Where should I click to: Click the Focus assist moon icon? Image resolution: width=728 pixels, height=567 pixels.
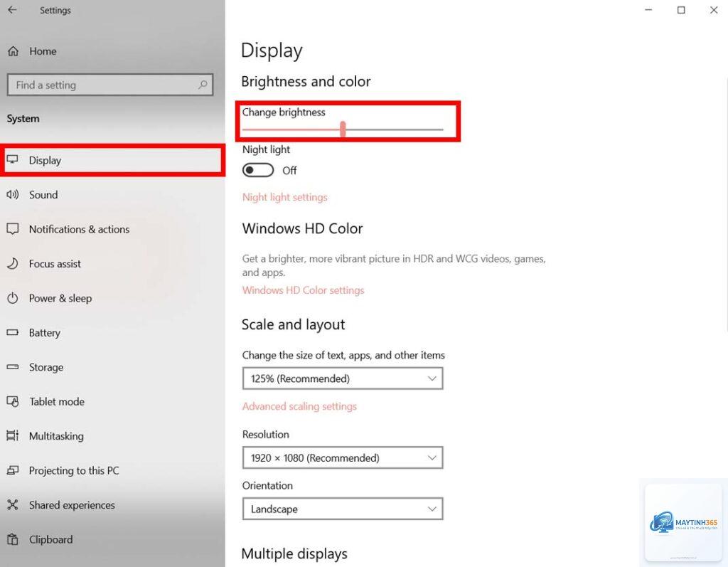coord(13,263)
